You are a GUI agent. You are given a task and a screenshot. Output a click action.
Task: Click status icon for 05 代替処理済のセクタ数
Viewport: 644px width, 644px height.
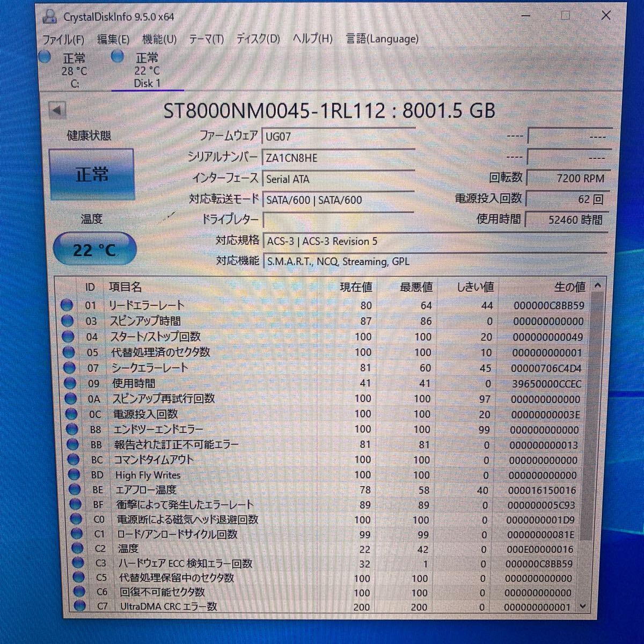(69, 352)
